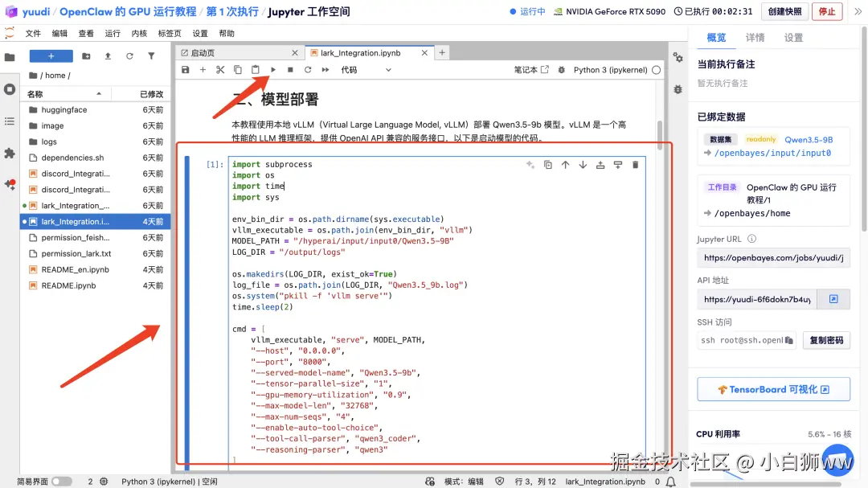Click the notification bell in status bar
Viewport: 868px width, 488px height.
tap(671, 482)
